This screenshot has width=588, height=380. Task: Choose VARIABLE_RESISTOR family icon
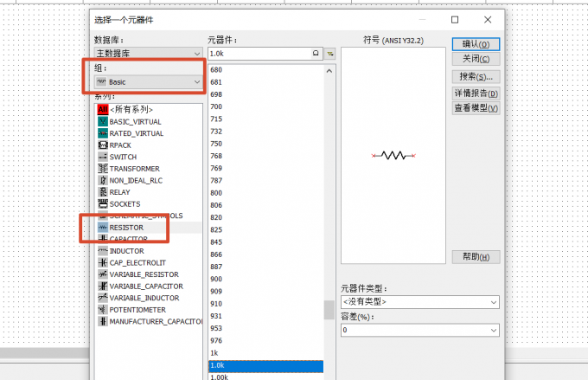103,274
